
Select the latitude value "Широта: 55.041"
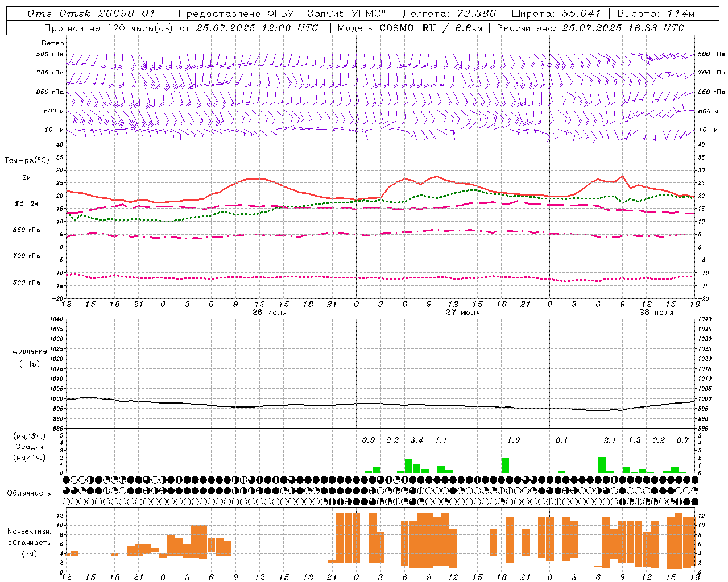click(x=556, y=14)
